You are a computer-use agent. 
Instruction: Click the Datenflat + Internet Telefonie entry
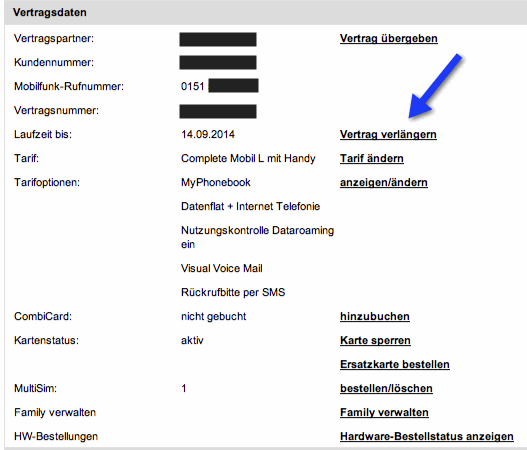(250, 206)
